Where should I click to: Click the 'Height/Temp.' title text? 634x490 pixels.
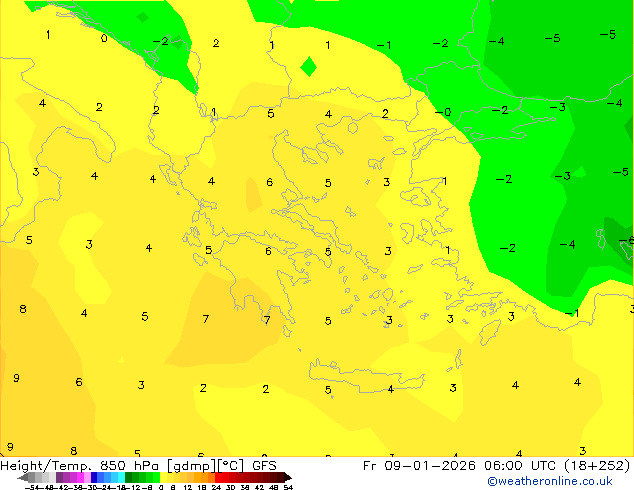coord(48,466)
